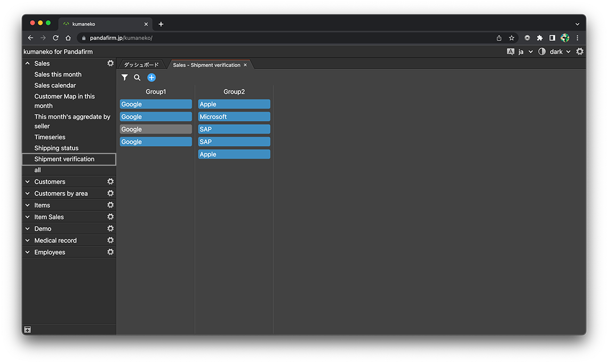The width and height of the screenshot is (608, 364).
Task: Expand the Medical record section
Action: coord(28,240)
